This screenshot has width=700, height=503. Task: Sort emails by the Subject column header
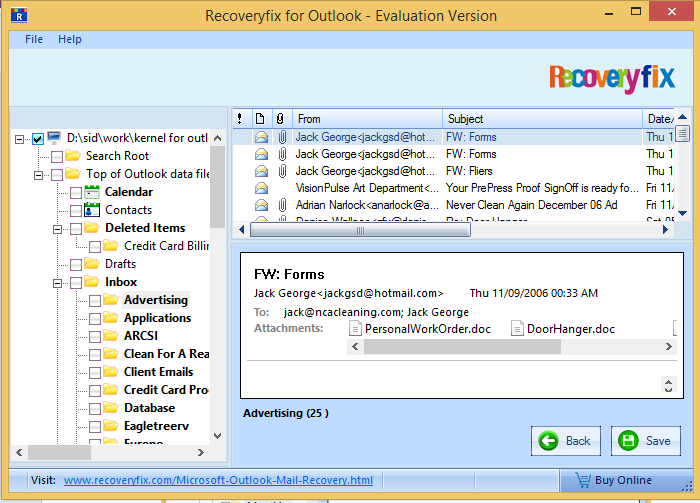[542, 119]
